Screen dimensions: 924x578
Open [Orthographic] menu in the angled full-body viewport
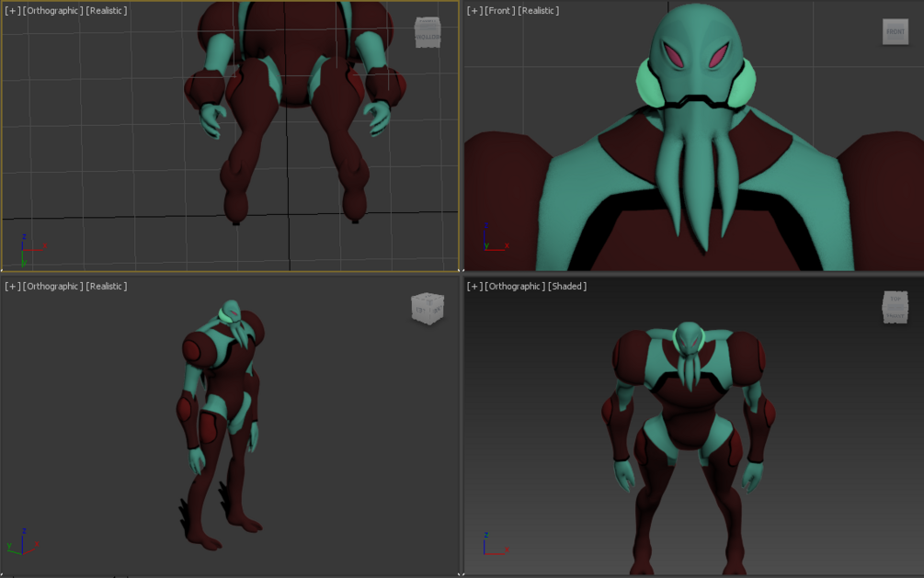coord(53,287)
